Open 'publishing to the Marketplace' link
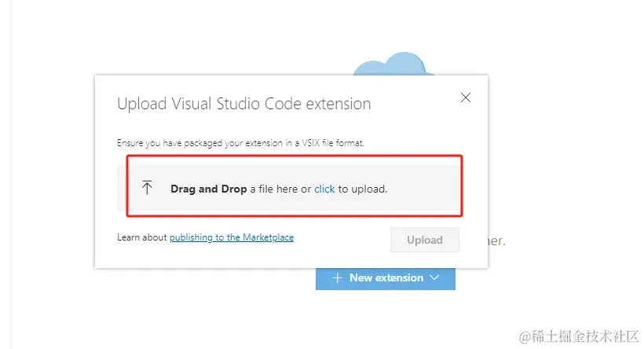 (232, 237)
